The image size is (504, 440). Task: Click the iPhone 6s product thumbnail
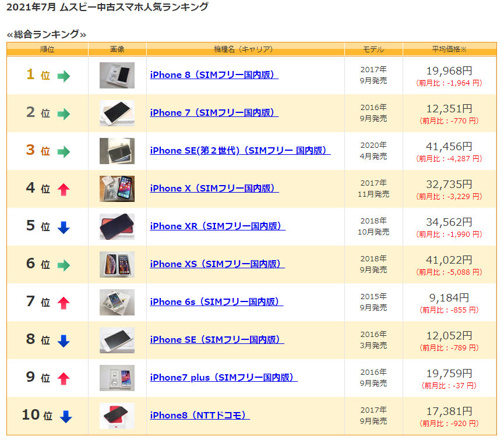117,303
